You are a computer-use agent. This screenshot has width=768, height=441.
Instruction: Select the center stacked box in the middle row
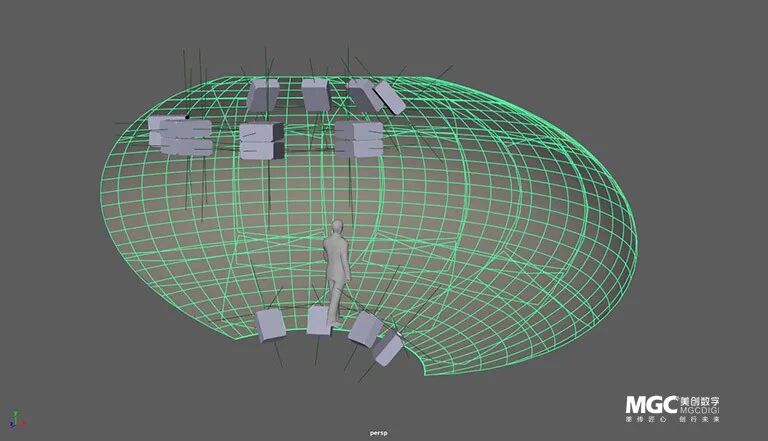(262, 140)
